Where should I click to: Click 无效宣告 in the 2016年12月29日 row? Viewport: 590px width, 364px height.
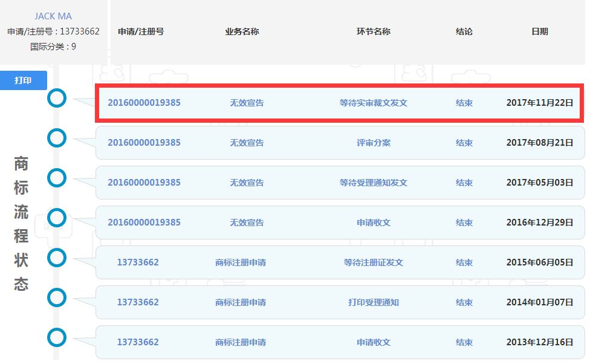247,223
